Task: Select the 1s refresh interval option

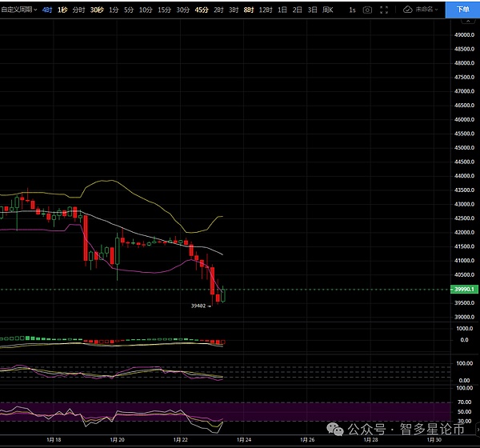Action: [x=352, y=10]
